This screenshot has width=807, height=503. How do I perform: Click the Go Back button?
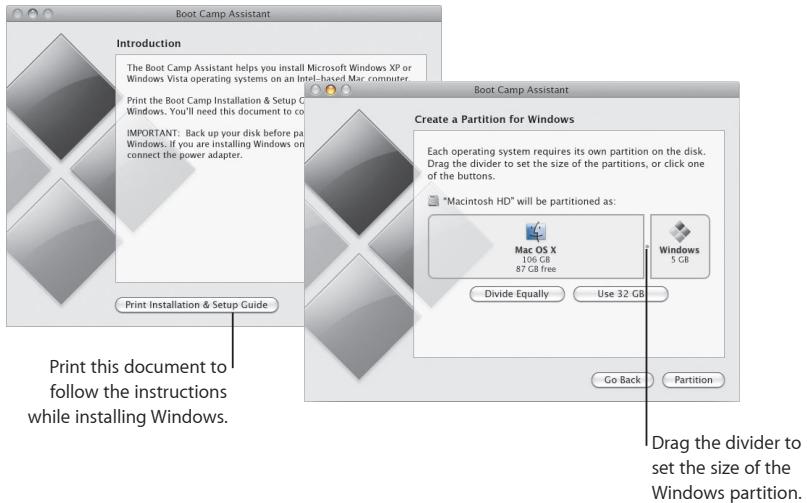[x=622, y=380]
